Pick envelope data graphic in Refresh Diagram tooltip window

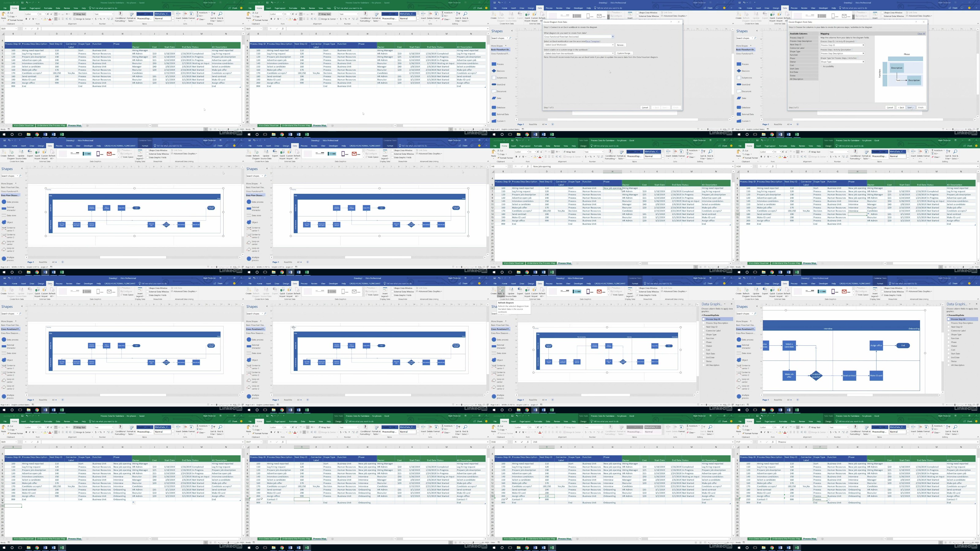pos(601,292)
